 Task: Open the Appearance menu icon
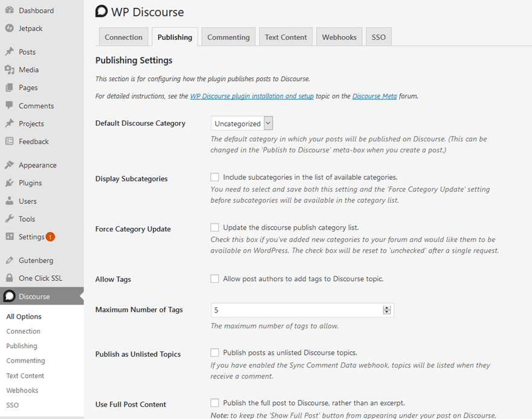pyautogui.click(x=10, y=164)
